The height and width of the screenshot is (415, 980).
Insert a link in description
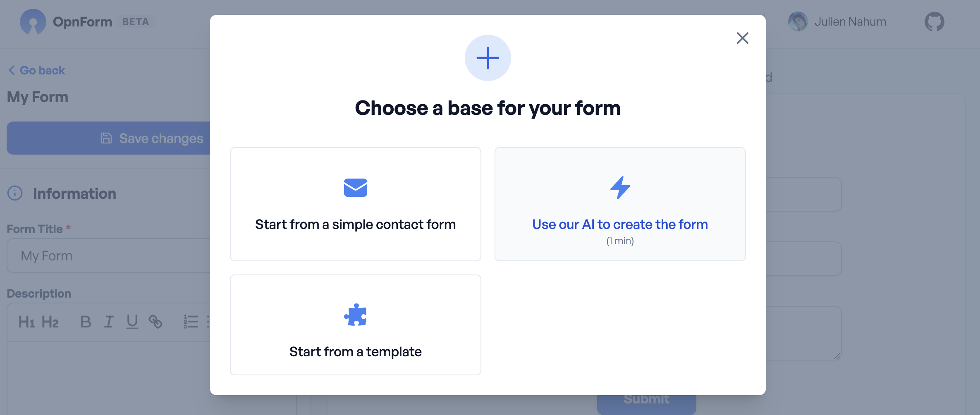pyautogui.click(x=155, y=322)
